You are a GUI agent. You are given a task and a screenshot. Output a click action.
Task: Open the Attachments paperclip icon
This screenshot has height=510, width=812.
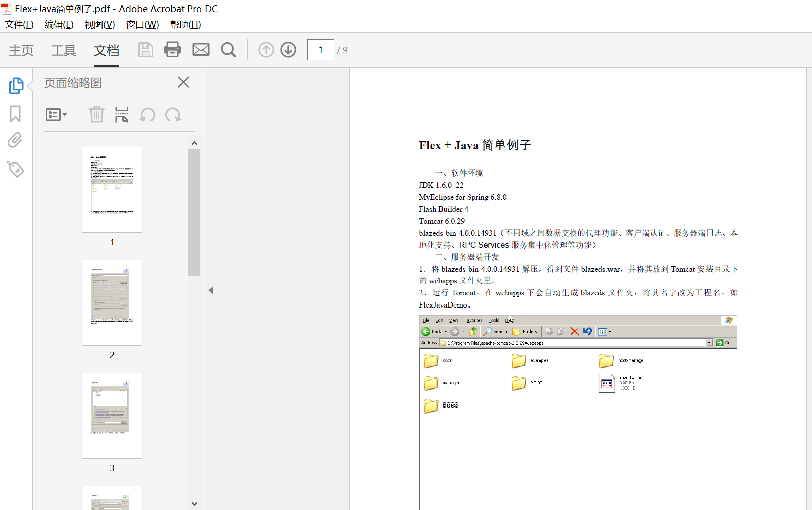click(x=15, y=140)
